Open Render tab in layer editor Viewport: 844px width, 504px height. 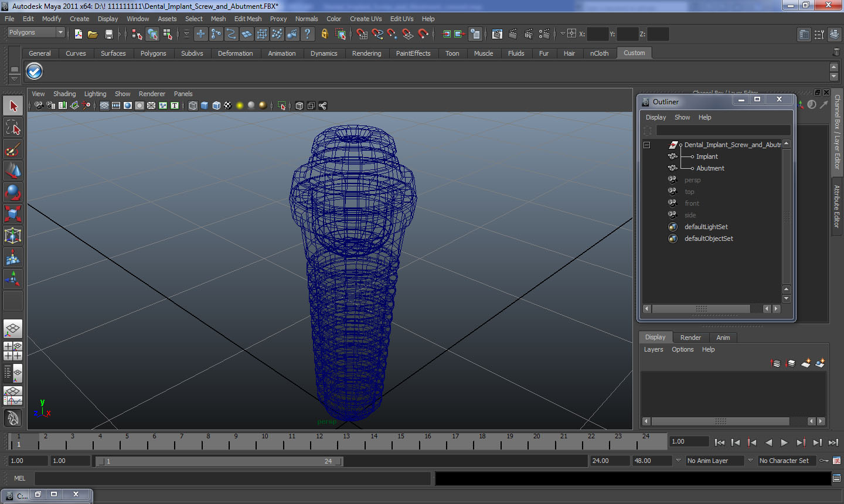tap(690, 338)
